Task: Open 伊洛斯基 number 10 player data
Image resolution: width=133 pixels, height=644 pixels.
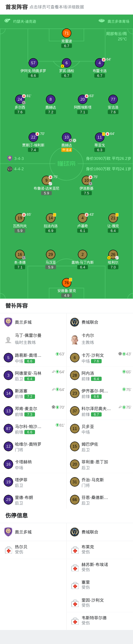Action: (87, 180)
